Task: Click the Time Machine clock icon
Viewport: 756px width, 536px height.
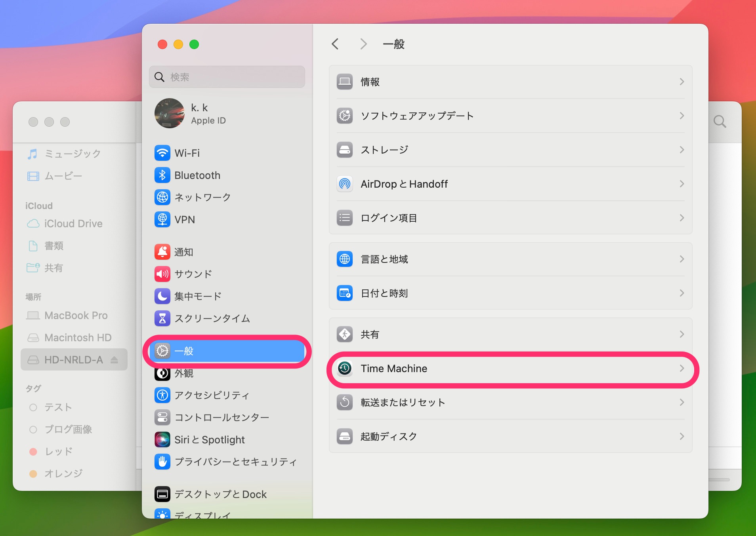Action: pyautogui.click(x=345, y=368)
